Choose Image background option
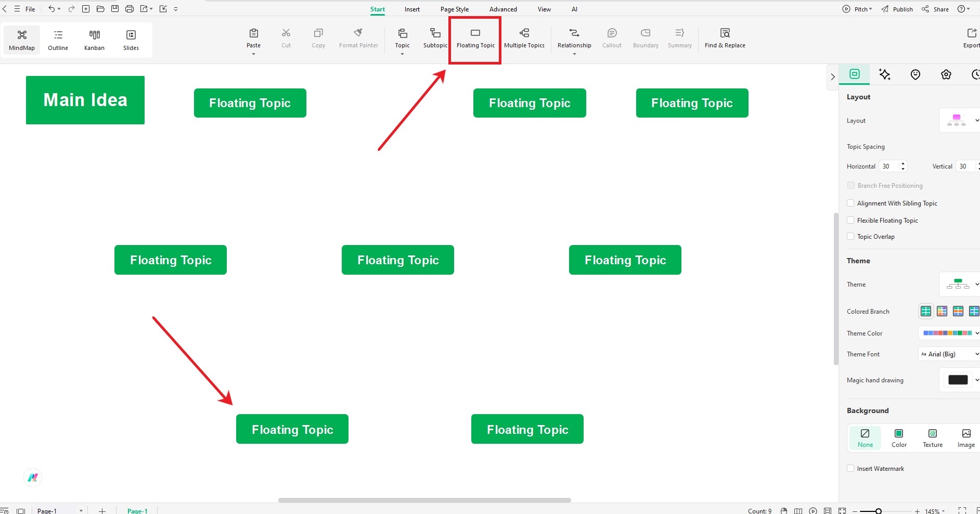The image size is (980, 514). point(966,438)
